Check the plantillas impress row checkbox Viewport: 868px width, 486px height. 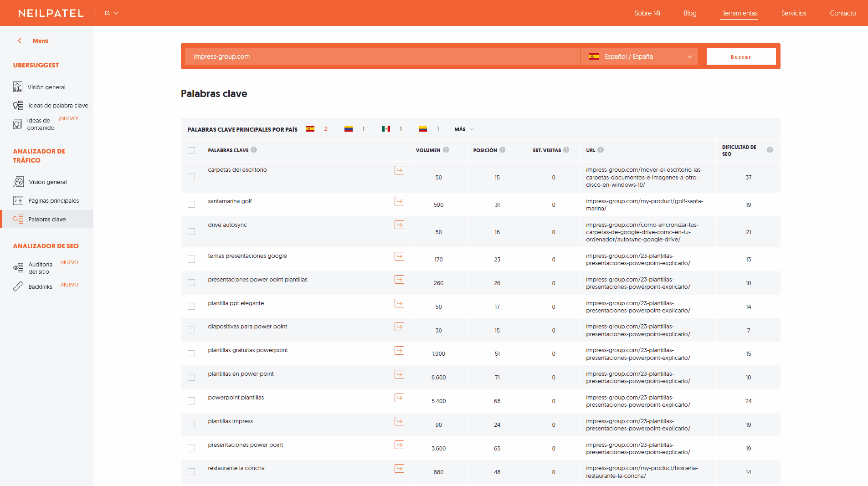tap(191, 424)
